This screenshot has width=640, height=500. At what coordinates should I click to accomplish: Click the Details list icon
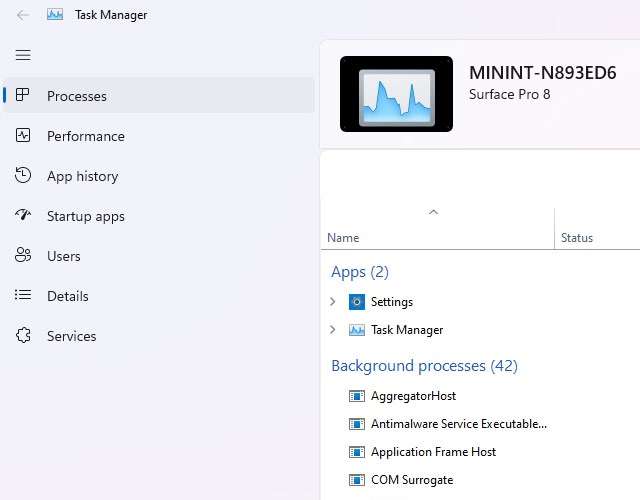(23, 296)
